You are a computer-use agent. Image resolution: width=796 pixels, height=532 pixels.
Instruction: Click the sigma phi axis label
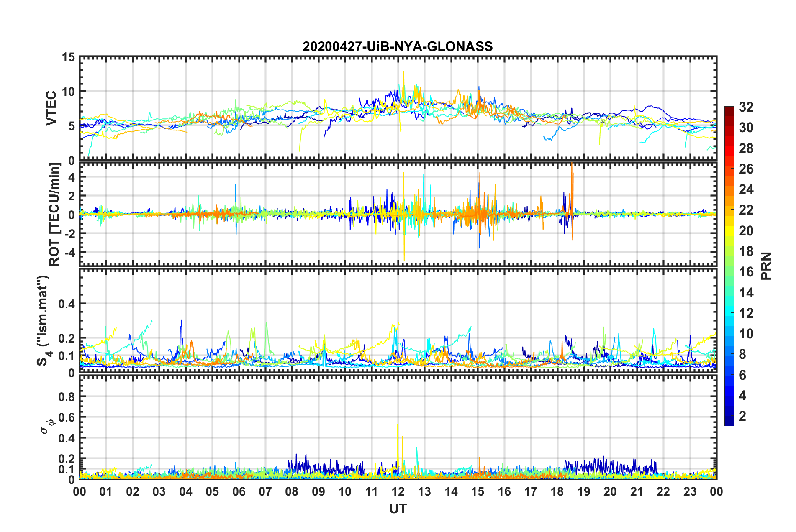(x=48, y=427)
